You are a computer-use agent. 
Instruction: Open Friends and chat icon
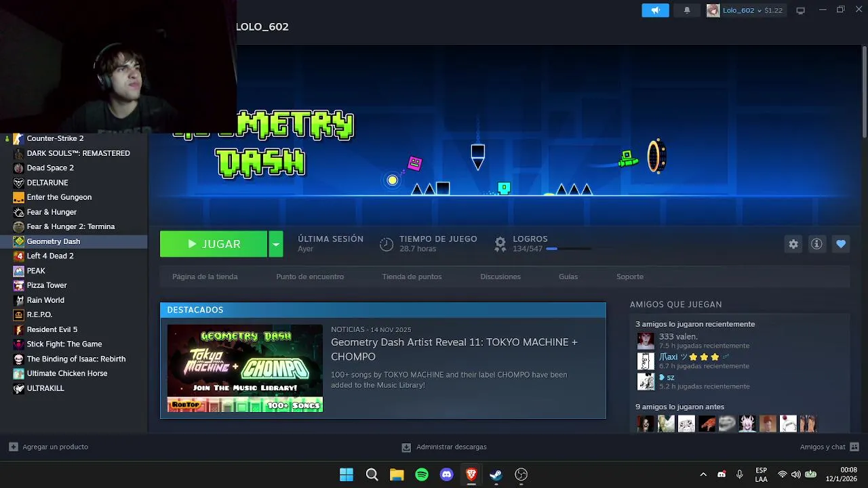[x=854, y=447]
